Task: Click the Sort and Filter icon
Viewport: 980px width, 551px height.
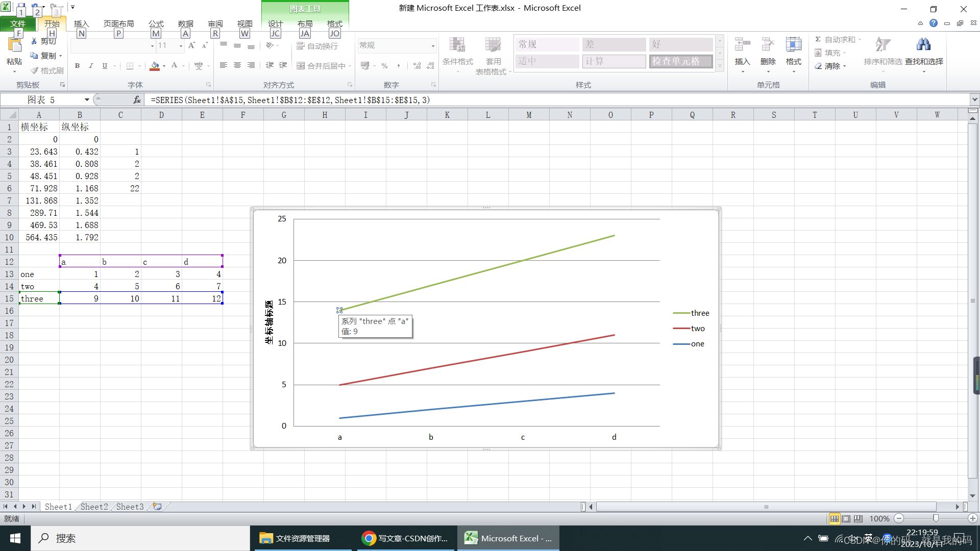Action: [x=883, y=45]
